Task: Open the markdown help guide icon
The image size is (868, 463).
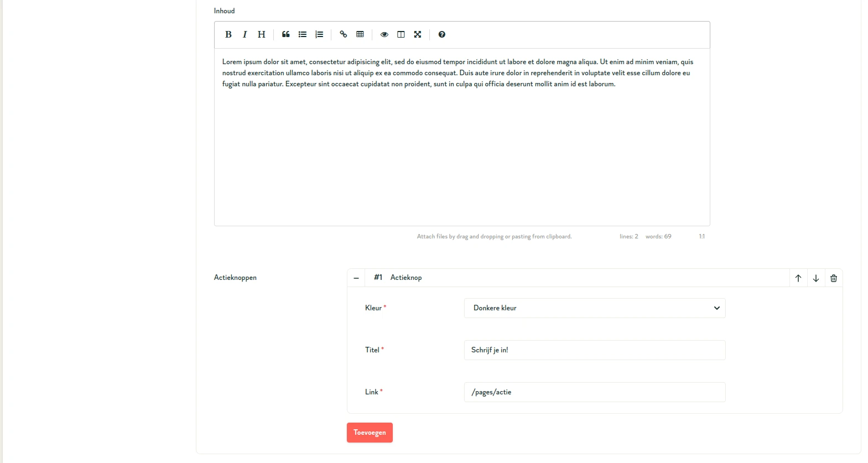Action: click(x=442, y=34)
